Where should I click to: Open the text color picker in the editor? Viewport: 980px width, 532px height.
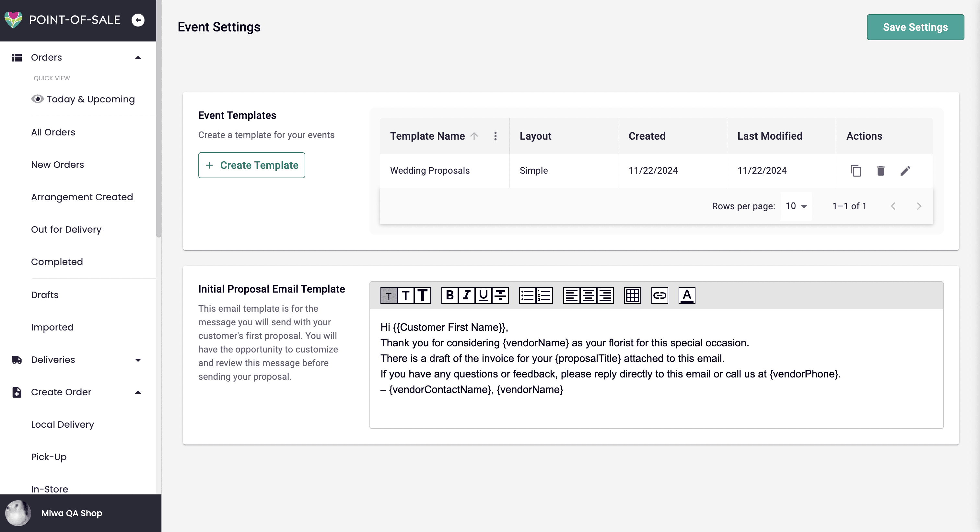(x=687, y=295)
